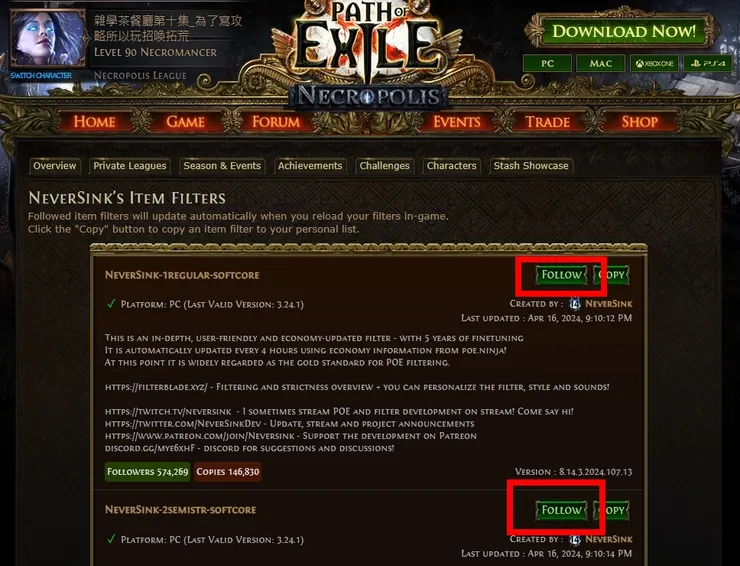Screen dimensions: 740x566
Task: Go to the Trade menu
Action: (547, 122)
